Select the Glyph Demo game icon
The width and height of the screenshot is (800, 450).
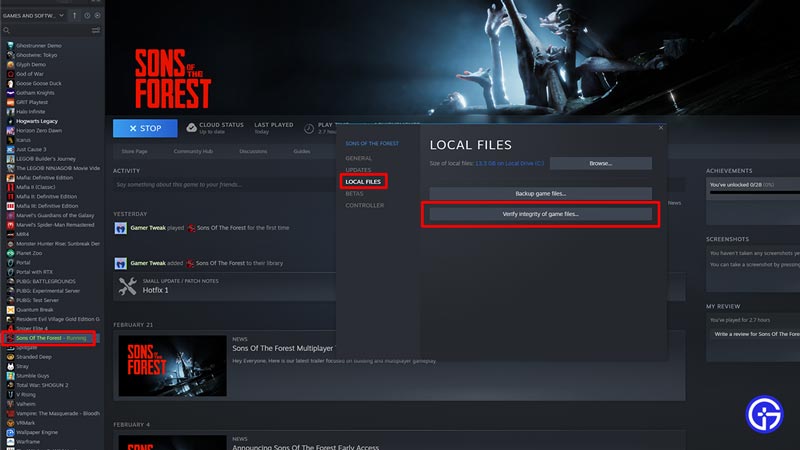point(10,65)
